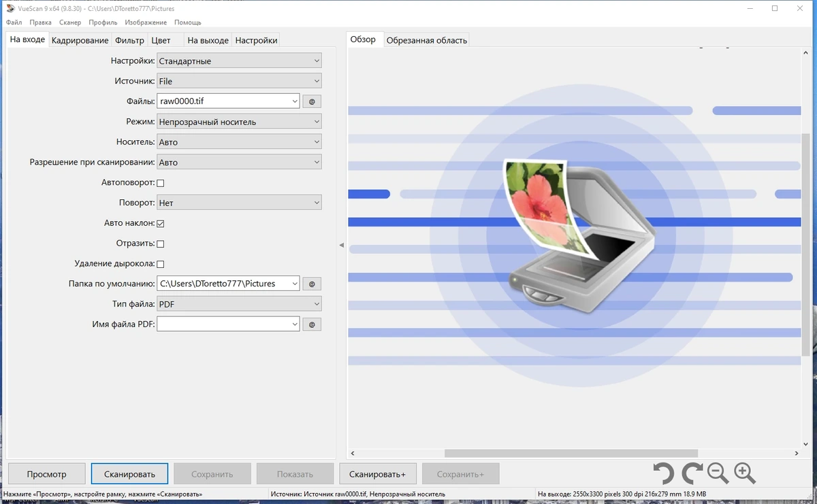Click the vertical scrollbar thumb in preview

coord(806,244)
